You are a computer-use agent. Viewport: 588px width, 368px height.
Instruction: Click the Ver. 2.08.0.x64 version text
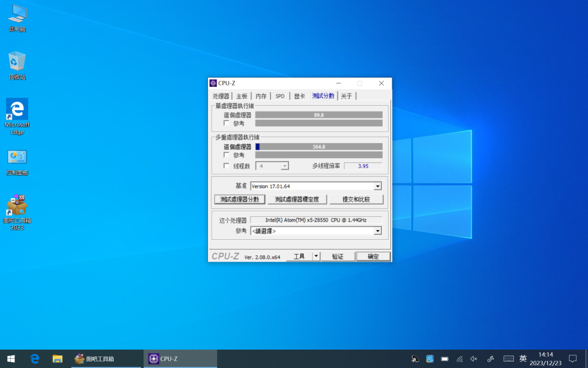tap(262, 257)
